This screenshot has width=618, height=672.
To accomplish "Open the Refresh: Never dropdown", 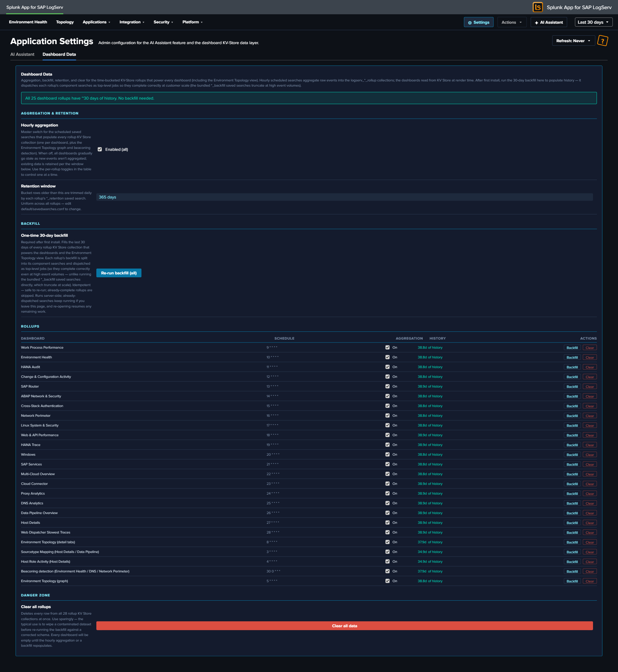I will (573, 41).
